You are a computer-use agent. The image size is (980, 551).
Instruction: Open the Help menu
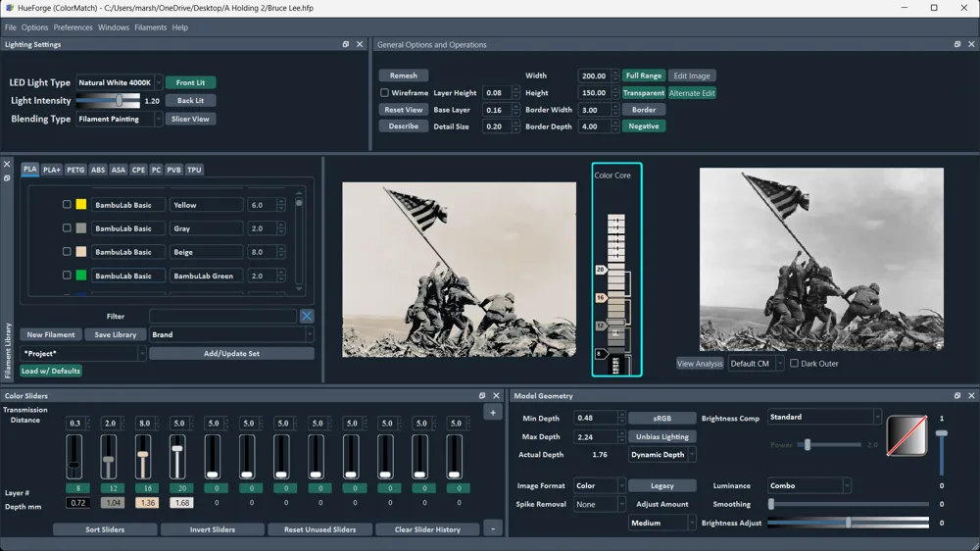tap(180, 27)
